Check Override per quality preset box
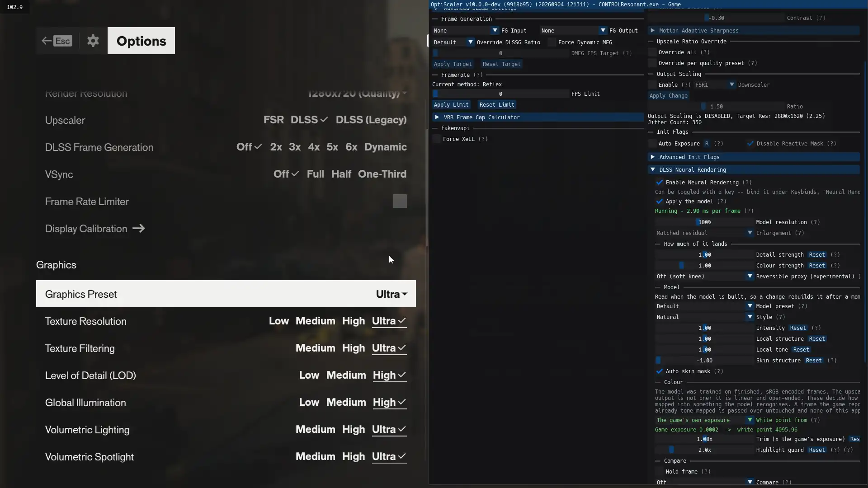868x488 pixels. [652, 63]
